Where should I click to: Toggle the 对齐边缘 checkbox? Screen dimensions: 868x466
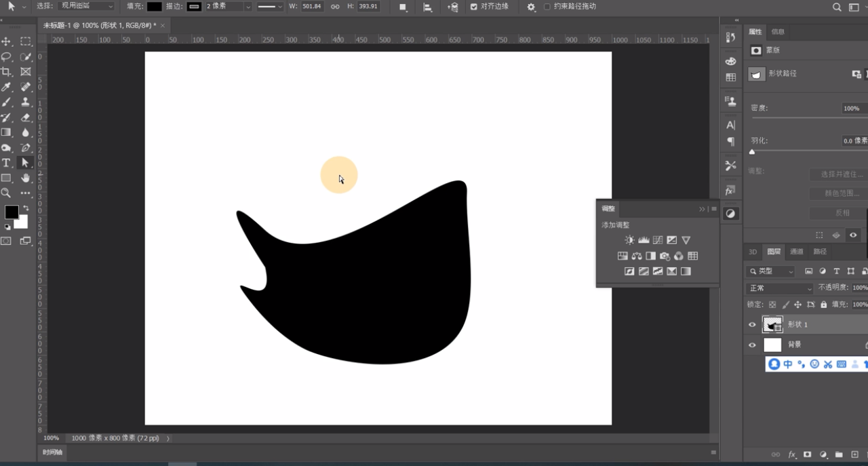pyautogui.click(x=474, y=7)
